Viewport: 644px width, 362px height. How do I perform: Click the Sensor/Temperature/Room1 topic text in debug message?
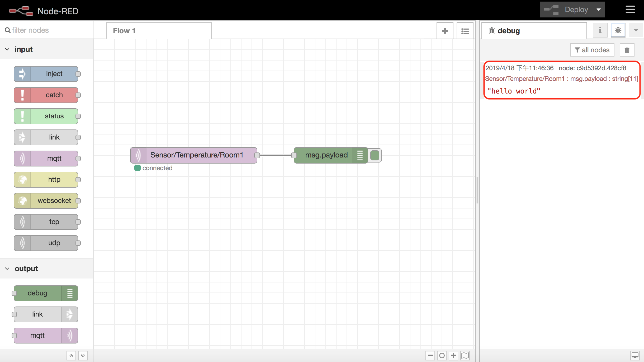point(525,79)
